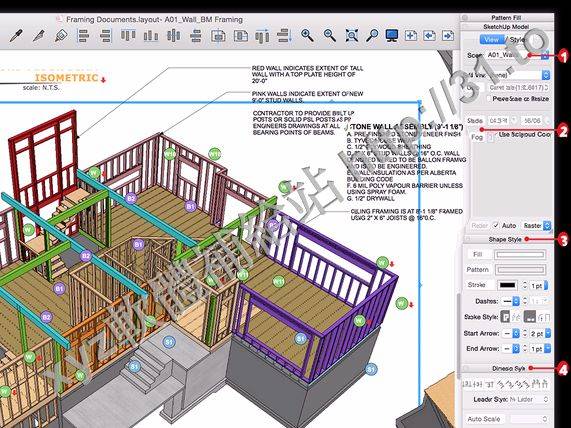Go to the previous page

pos(429,36)
